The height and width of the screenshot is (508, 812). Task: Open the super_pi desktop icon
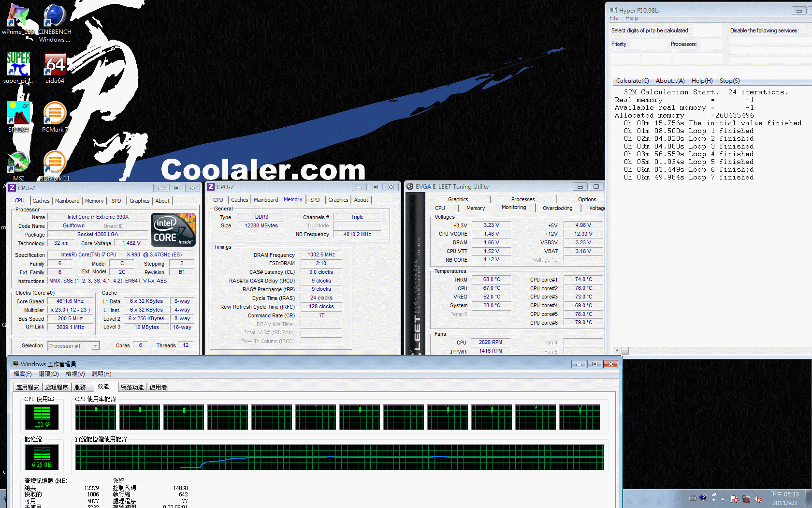(x=18, y=68)
